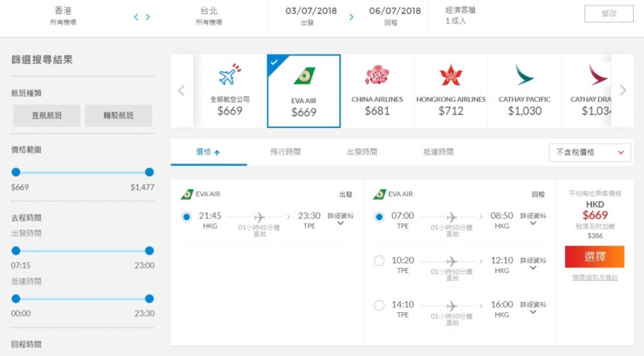Screen dimensions: 644x356
Task: Choose the Hongkong Airlines $712 card
Action: click(451, 91)
